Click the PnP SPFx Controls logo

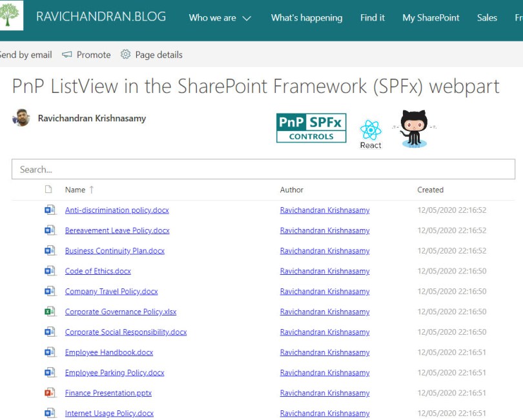[311, 128]
